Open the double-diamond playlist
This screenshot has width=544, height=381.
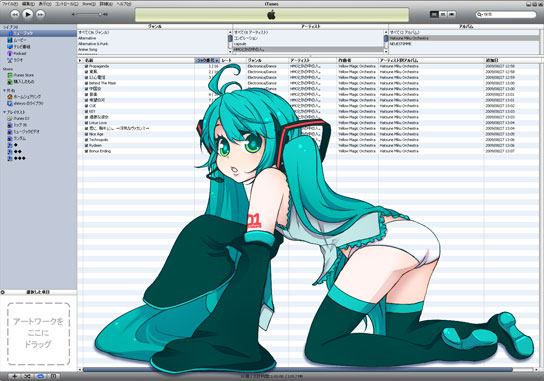tap(38, 151)
